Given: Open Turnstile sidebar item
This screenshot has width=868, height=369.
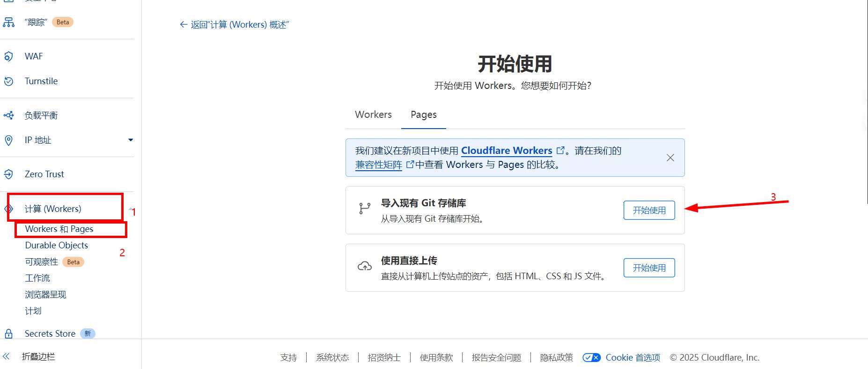Looking at the screenshot, I should click(x=41, y=81).
